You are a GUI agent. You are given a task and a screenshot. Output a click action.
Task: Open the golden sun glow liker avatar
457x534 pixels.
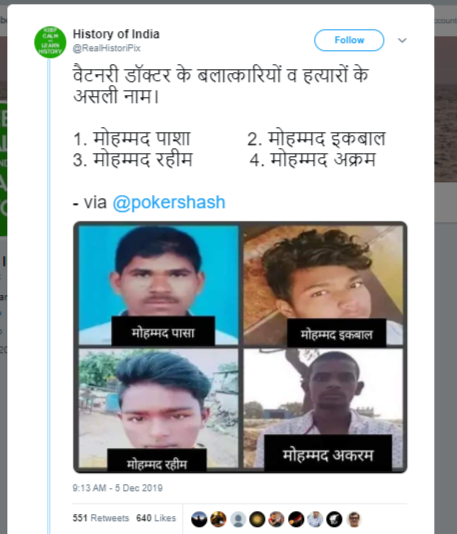(257, 519)
